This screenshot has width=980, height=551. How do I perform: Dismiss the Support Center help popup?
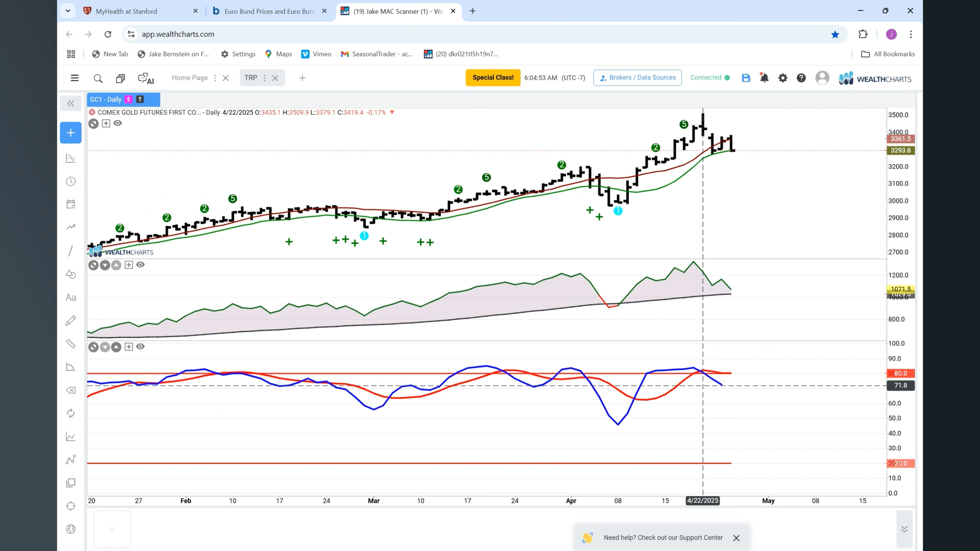736,538
